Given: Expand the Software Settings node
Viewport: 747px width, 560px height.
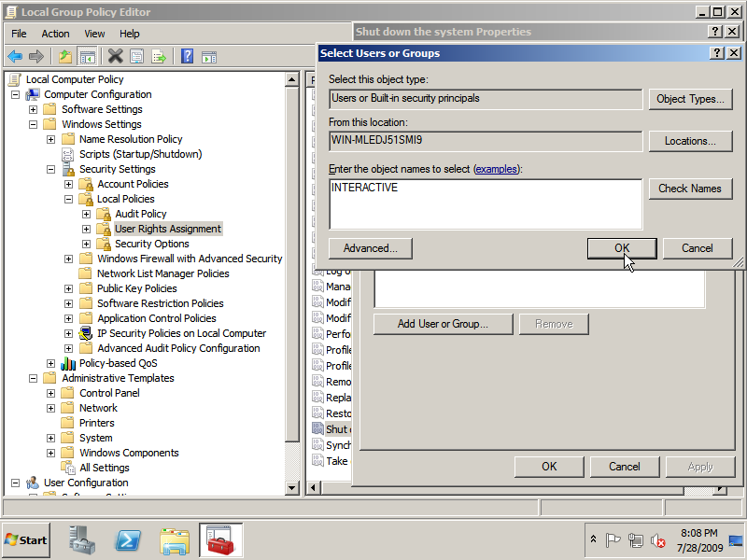Looking at the screenshot, I should click(x=33, y=109).
